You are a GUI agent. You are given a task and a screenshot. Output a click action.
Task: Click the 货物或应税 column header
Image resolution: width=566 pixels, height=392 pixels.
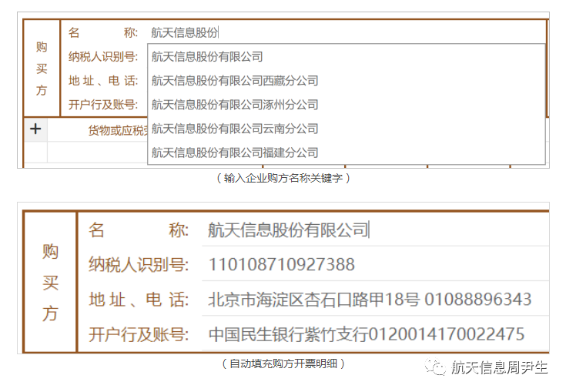[118, 130]
